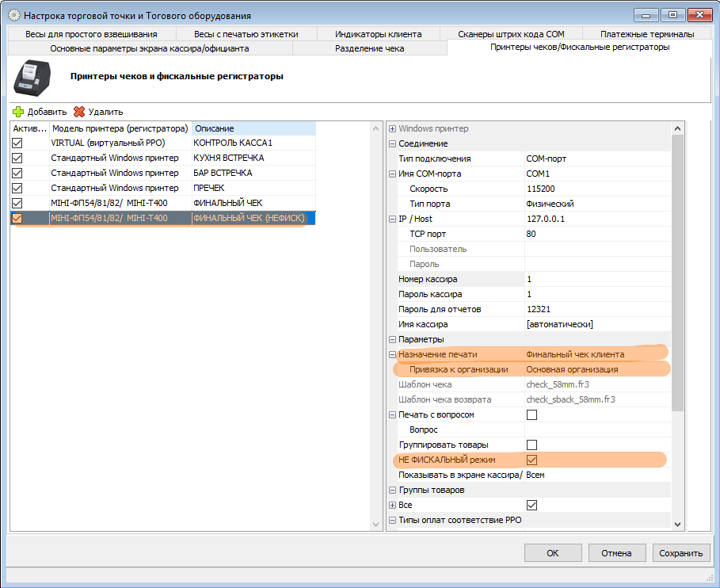Click the Отмена button
The image size is (720, 588).
tap(615, 553)
